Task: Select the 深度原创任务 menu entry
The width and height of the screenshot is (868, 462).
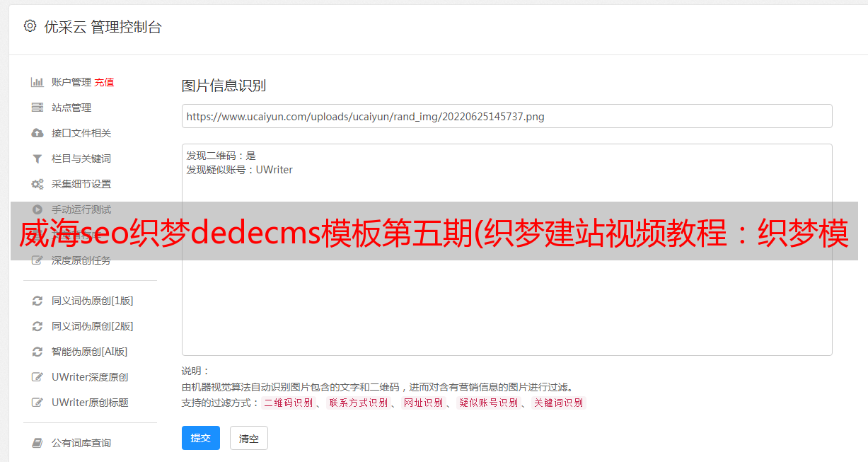Action: 81,260
